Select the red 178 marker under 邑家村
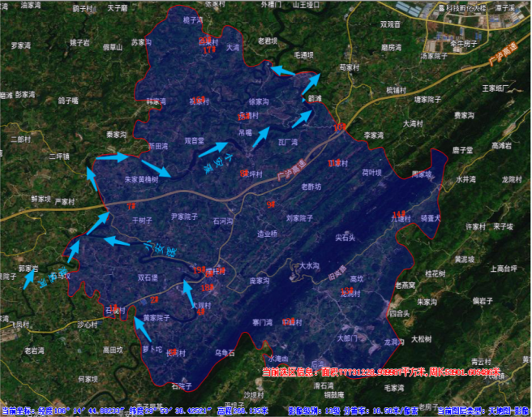 pyautogui.click(x=209, y=50)
